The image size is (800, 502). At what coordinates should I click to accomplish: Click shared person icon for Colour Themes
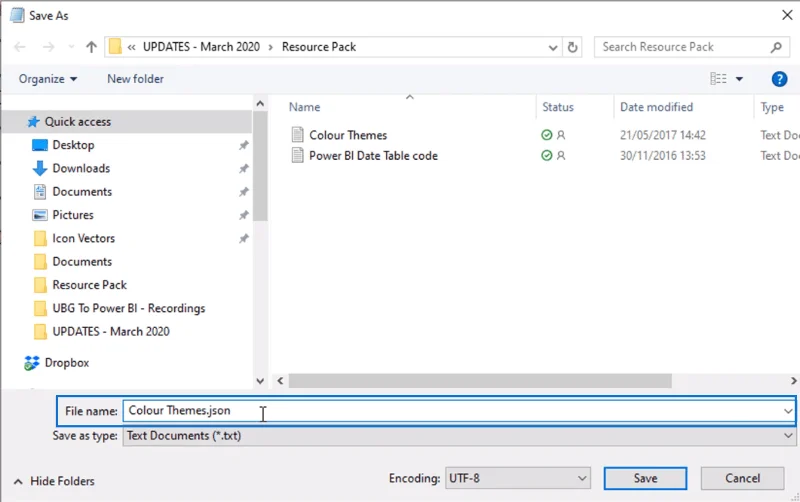pos(561,135)
